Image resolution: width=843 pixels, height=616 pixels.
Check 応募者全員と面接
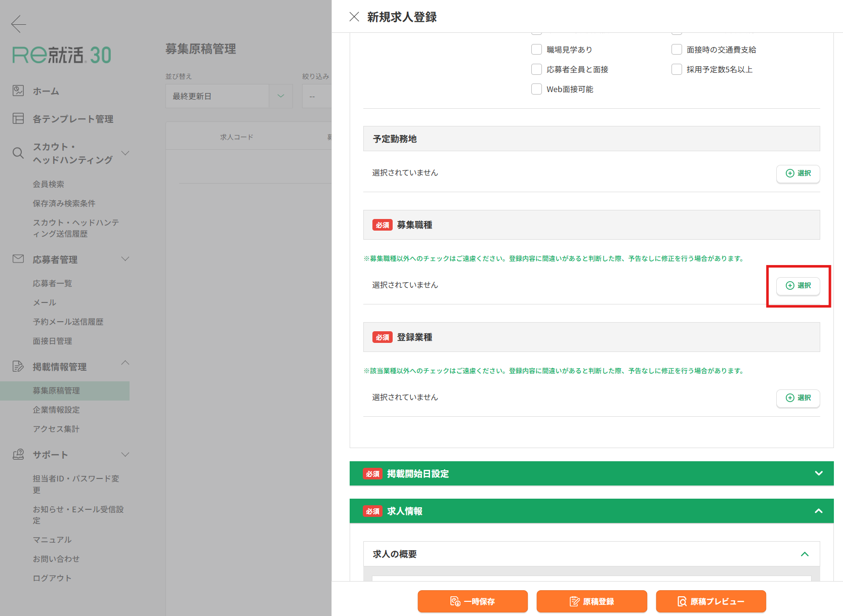click(x=536, y=69)
